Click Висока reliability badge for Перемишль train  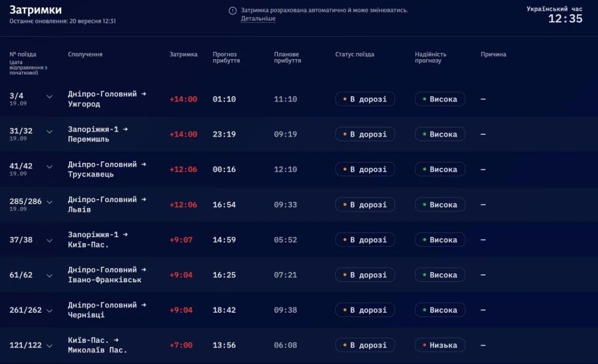click(x=440, y=134)
